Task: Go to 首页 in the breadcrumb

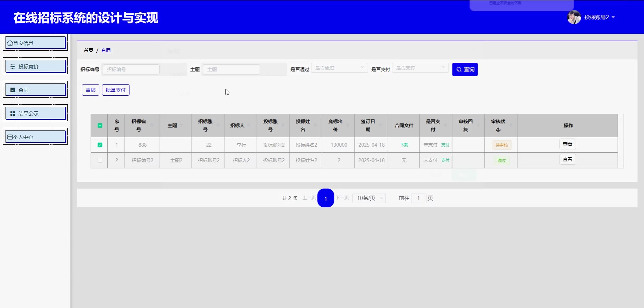Action: (89, 50)
